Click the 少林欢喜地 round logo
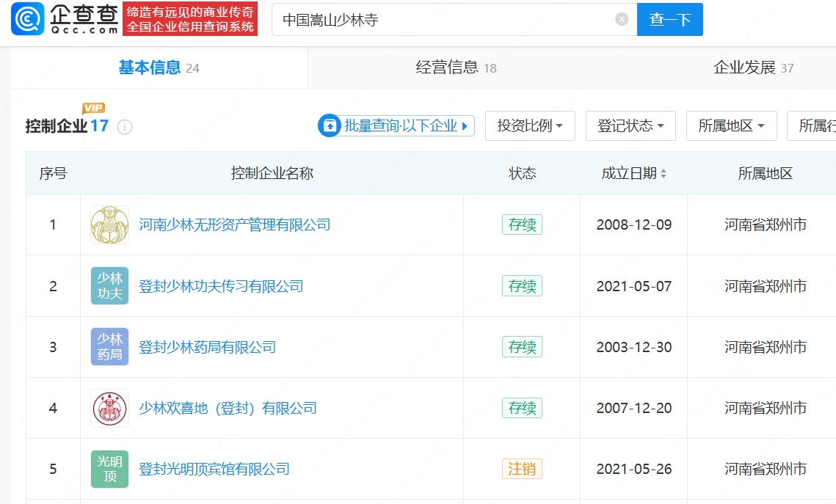Image resolution: width=836 pixels, height=504 pixels. 109,408
